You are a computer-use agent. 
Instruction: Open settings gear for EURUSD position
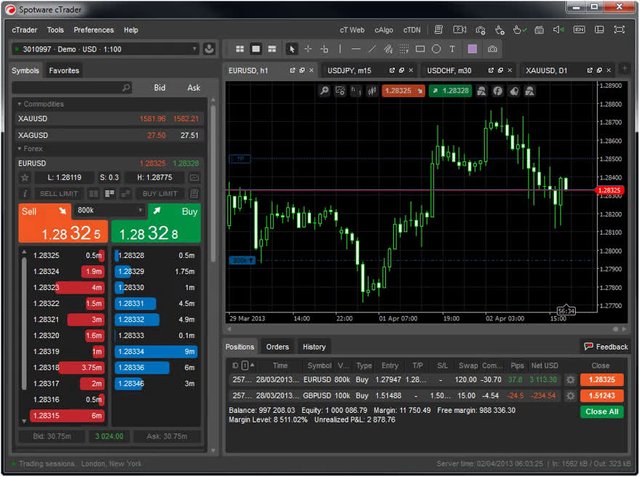570,380
